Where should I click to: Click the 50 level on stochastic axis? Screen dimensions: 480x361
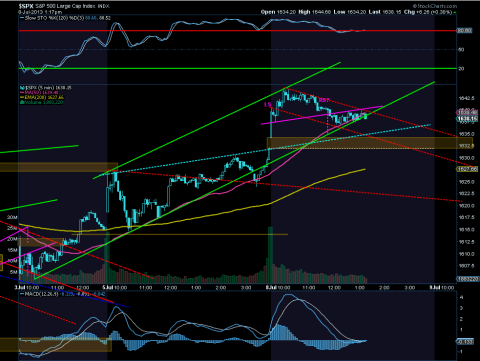tap(461, 50)
